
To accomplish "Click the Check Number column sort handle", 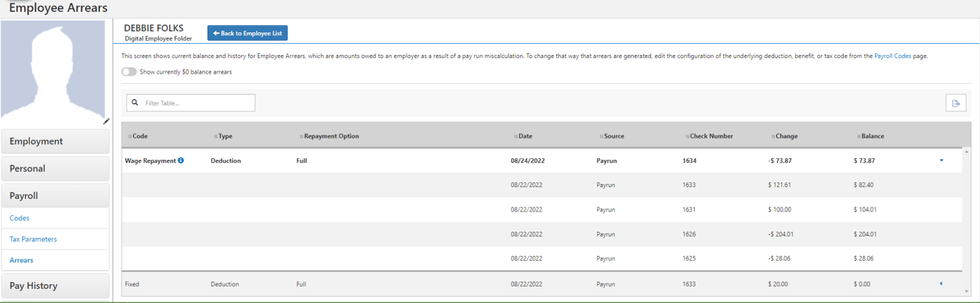I will tap(687, 136).
